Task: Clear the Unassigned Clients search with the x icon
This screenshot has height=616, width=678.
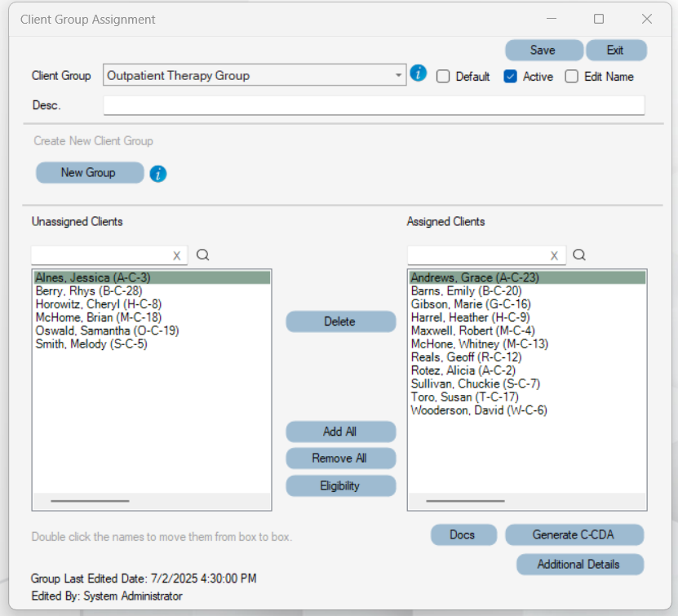Action: pyautogui.click(x=176, y=255)
